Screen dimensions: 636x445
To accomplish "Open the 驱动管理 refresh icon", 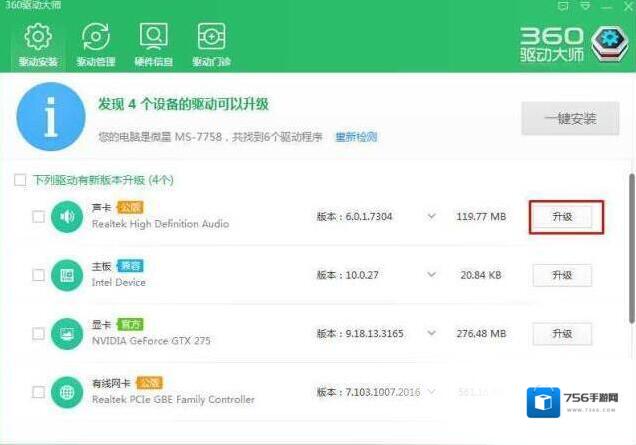I will (96, 38).
